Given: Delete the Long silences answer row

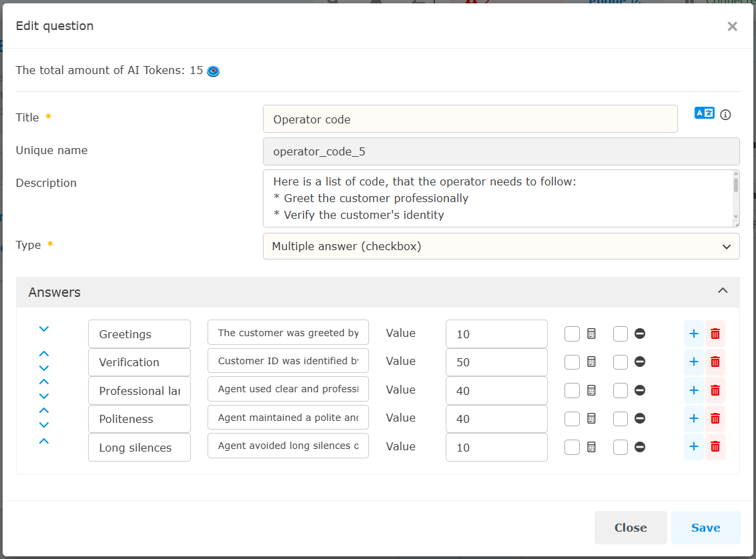Looking at the screenshot, I should pos(715,447).
